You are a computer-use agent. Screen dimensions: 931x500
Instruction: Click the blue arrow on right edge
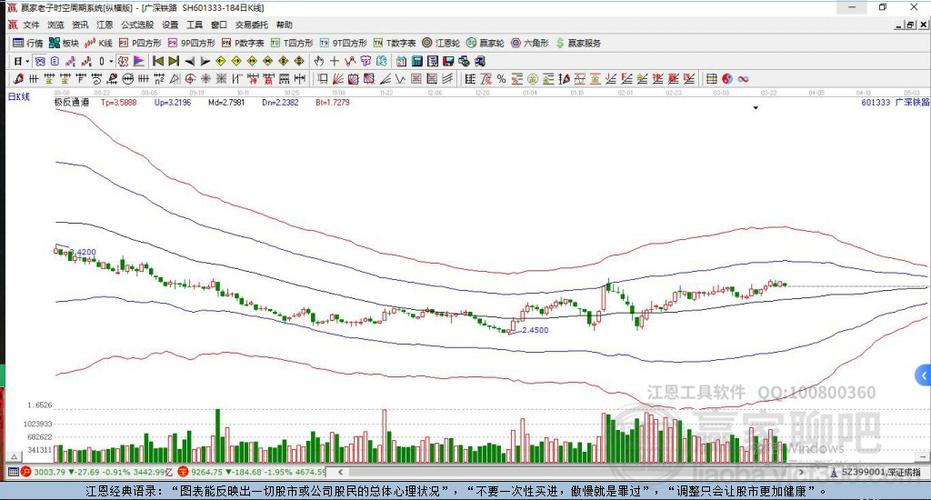point(922,375)
